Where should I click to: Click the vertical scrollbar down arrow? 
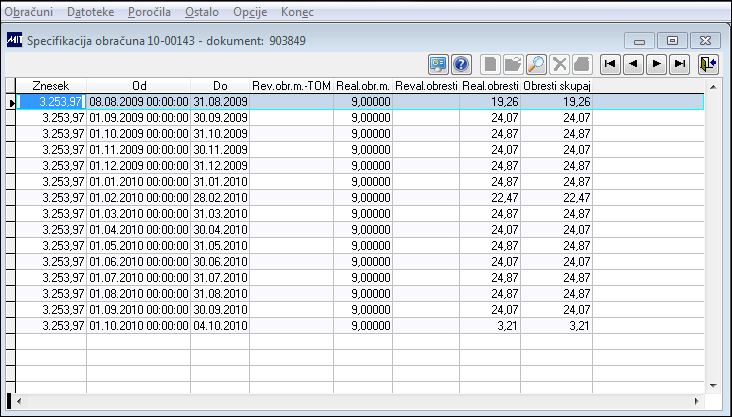pos(713,386)
